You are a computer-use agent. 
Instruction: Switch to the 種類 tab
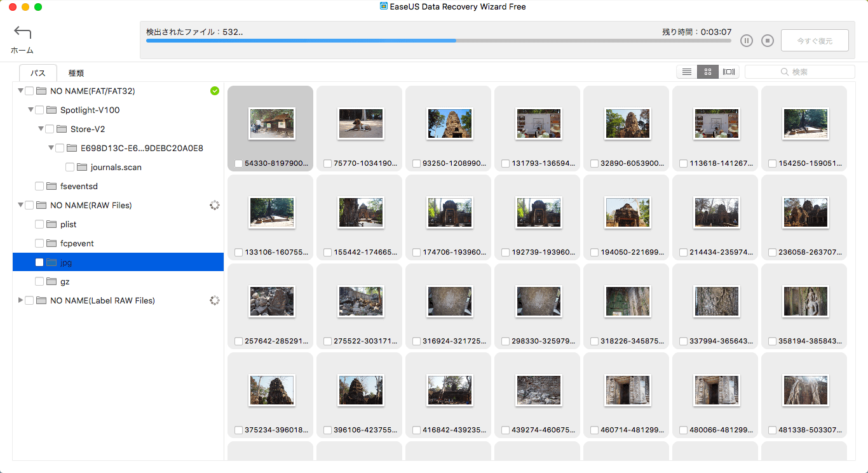click(x=76, y=73)
